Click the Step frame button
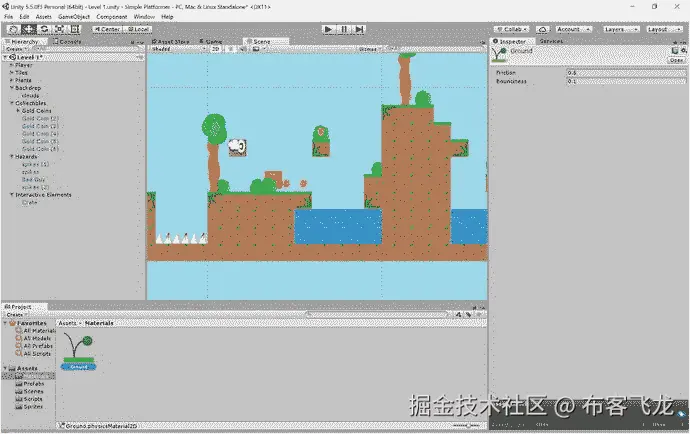Screen dimensions: 690x434 [359, 29]
